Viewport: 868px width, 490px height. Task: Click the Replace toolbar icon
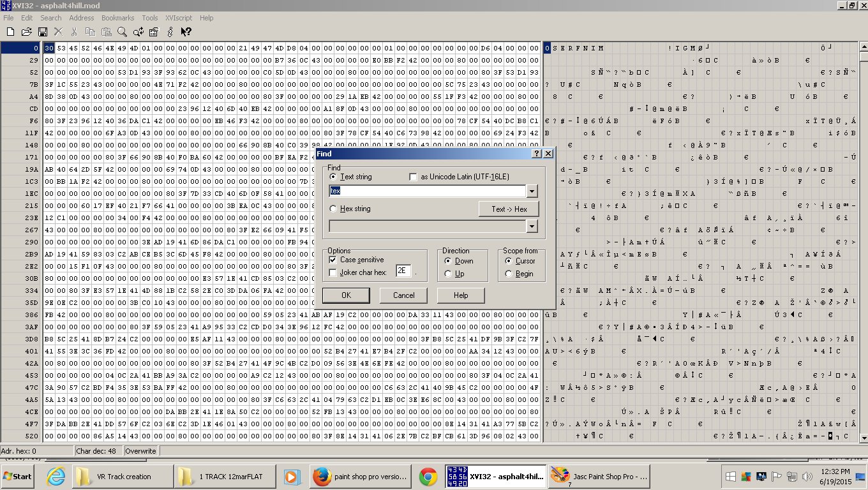(x=138, y=31)
